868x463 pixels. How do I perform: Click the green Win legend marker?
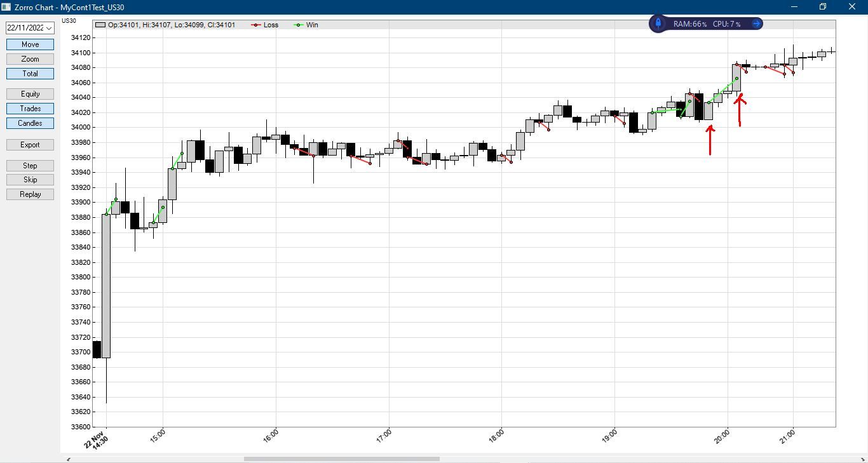298,25
